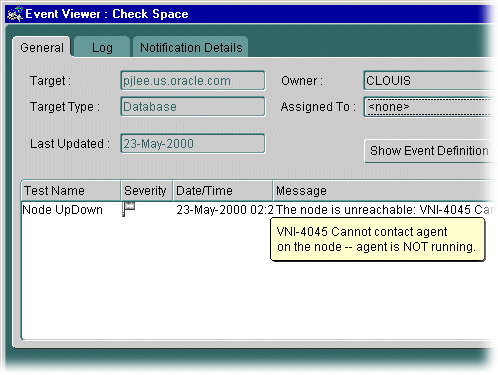Click the severity flag icon for Node UpDown
The height and width of the screenshot is (375, 498).
click(128, 209)
